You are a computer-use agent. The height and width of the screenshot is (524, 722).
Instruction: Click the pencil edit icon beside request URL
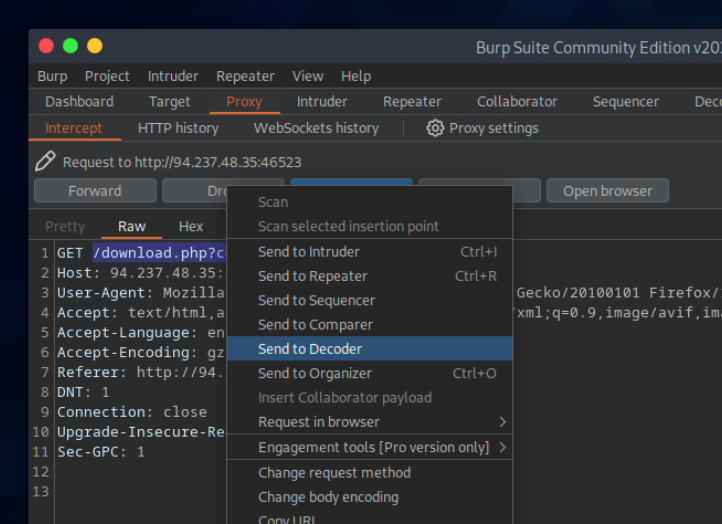pos(45,161)
